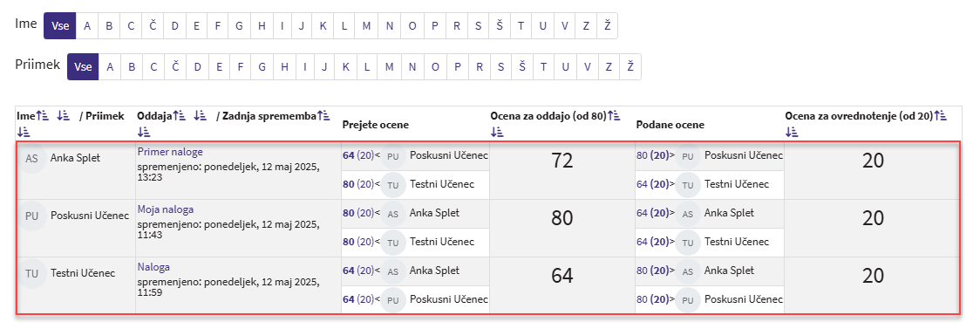This screenshot has height=329, width=980.
Task: Click Testni Učenec's TU avatar in the name column
Action: [31, 273]
